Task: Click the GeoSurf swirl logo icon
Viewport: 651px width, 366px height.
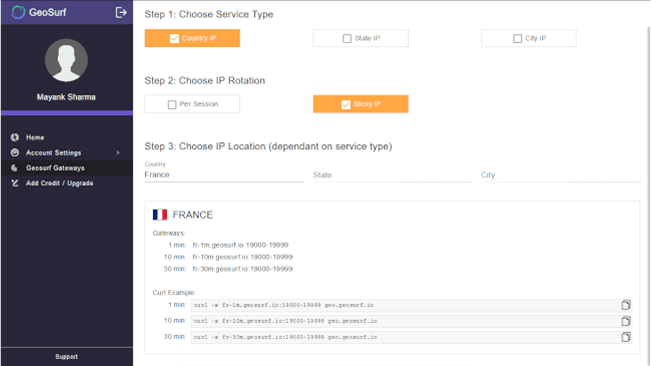Action: coord(18,12)
